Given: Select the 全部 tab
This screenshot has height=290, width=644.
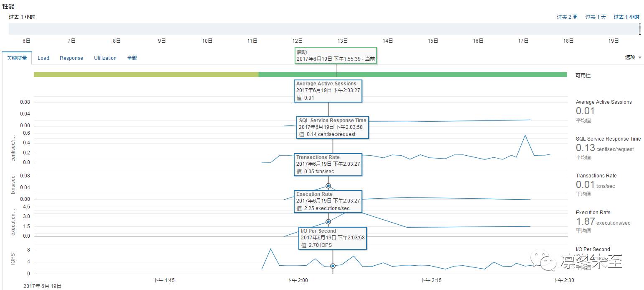Looking at the screenshot, I should coord(132,58).
